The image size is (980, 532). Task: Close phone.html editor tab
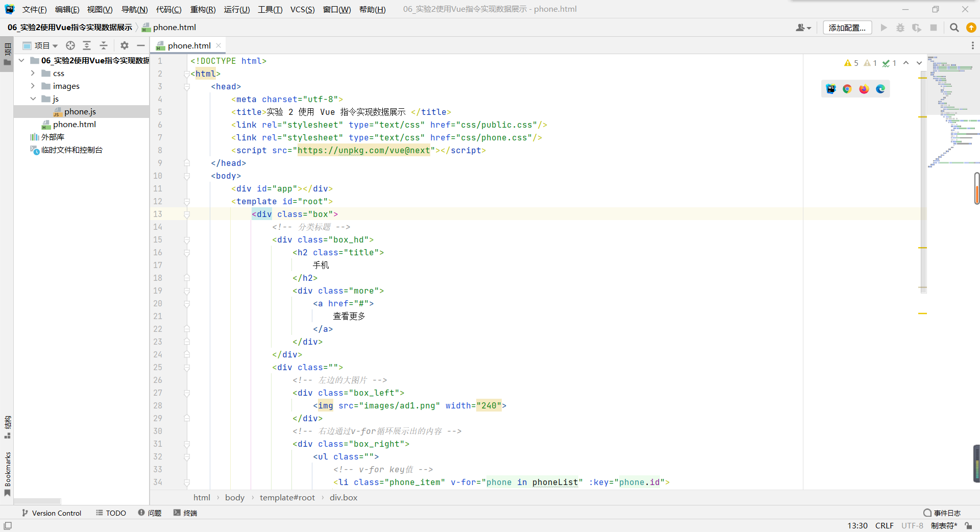218,45
